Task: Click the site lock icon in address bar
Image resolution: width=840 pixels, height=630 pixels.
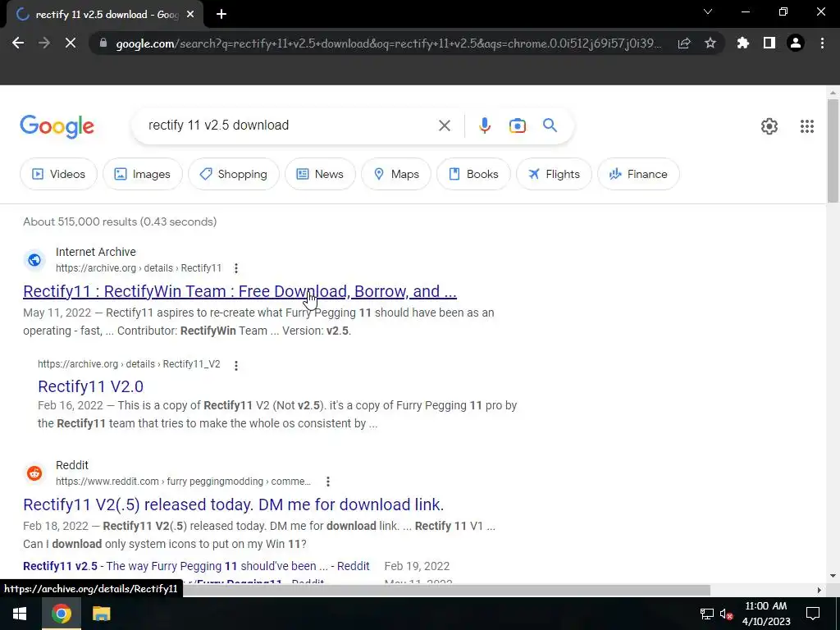Action: (x=103, y=43)
